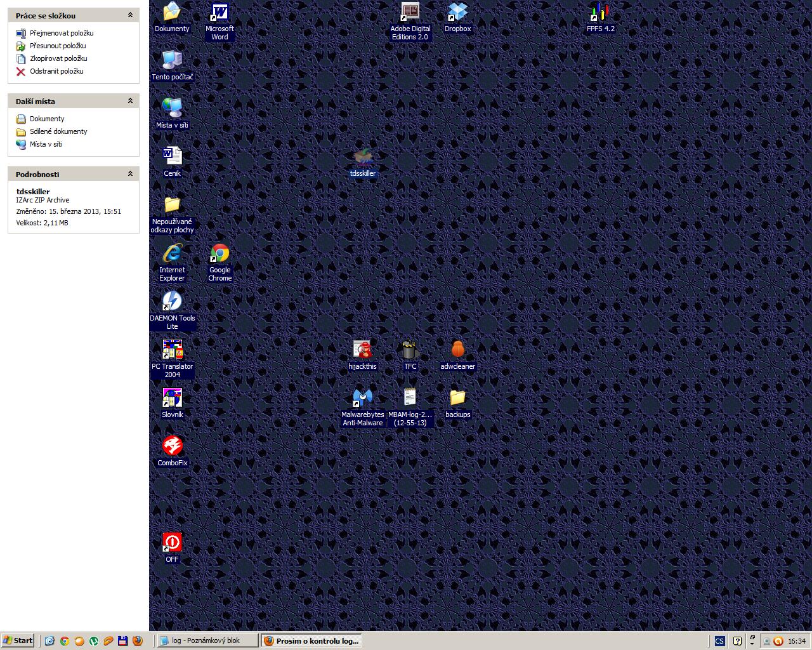Click Přesunout položku link

(58, 46)
